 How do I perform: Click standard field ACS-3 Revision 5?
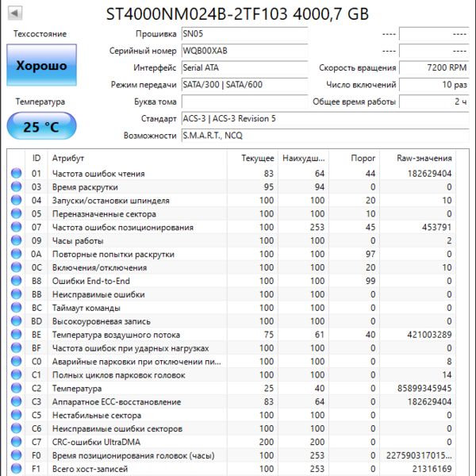(325, 119)
